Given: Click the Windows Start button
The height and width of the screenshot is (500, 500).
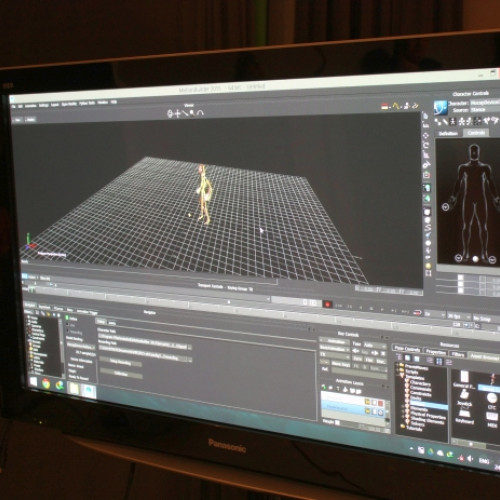Looking at the screenshot, I should coord(33,382).
